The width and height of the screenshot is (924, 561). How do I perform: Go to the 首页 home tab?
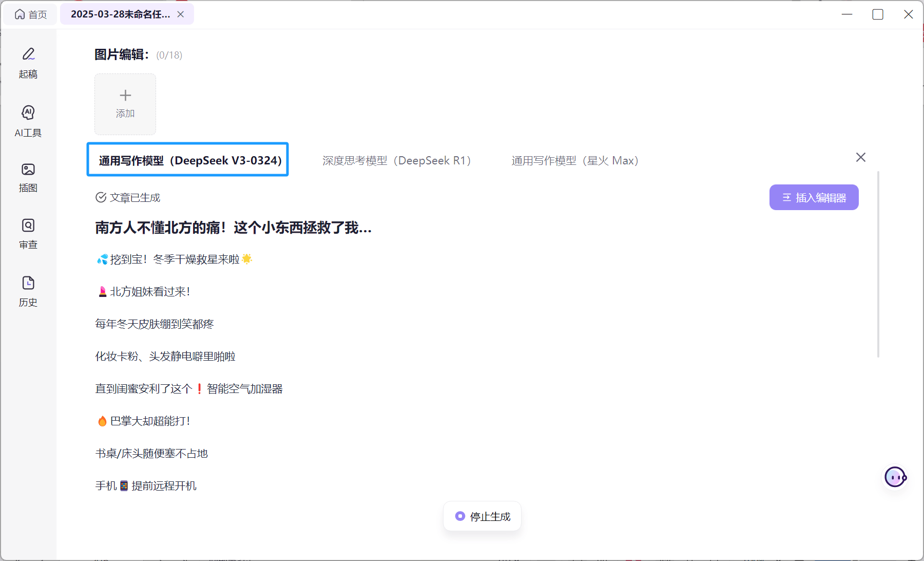pyautogui.click(x=31, y=14)
